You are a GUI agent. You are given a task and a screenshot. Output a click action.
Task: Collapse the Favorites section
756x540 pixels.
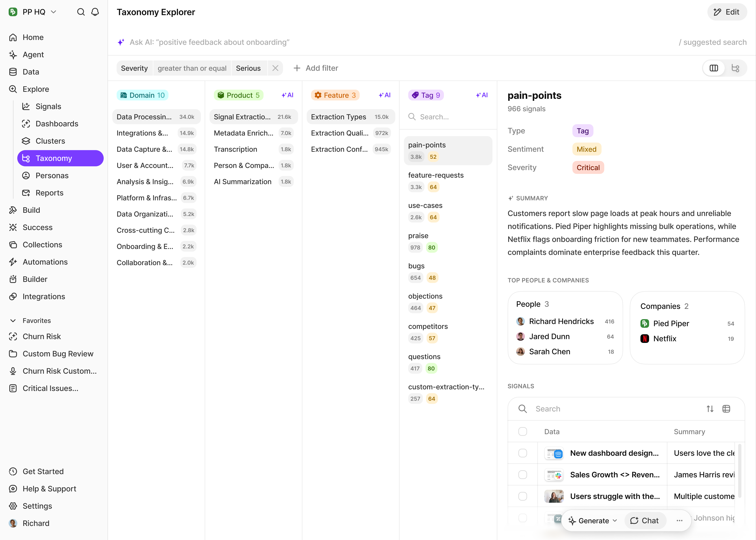point(13,321)
